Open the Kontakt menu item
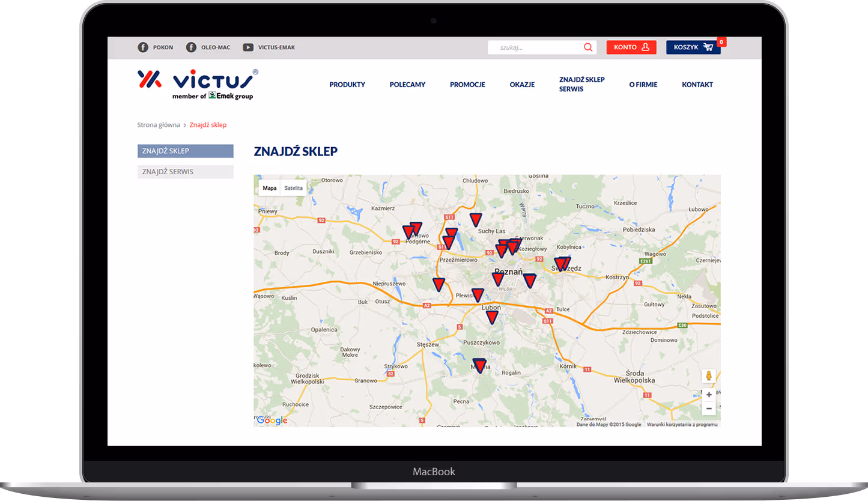Image resolution: width=868 pixels, height=501 pixels. pos(697,85)
